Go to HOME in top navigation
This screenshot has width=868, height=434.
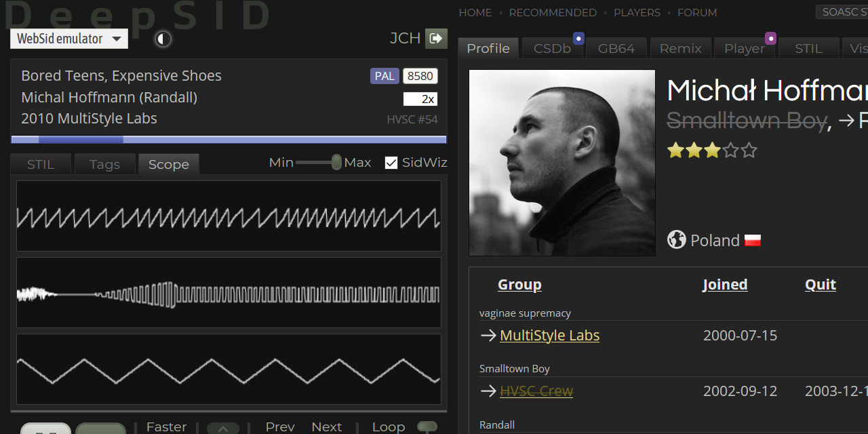pyautogui.click(x=475, y=12)
